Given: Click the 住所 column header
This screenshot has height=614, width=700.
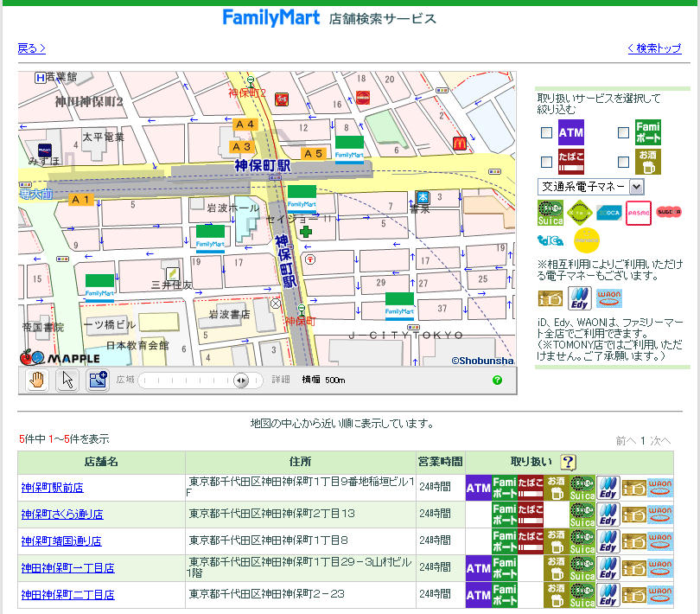Looking at the screenshot, I should [300, 462].
